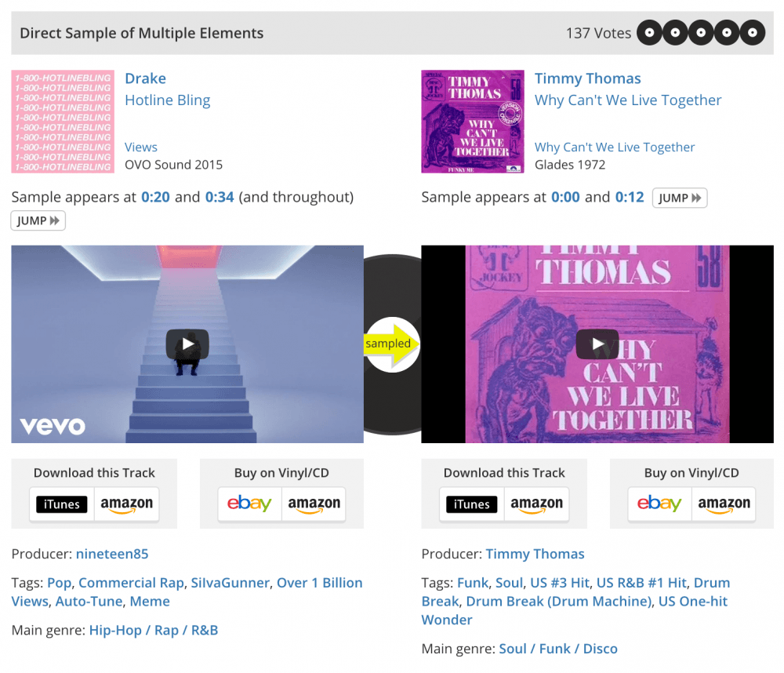
Task: Play the Timmy Thomas video
Action: 597,344
